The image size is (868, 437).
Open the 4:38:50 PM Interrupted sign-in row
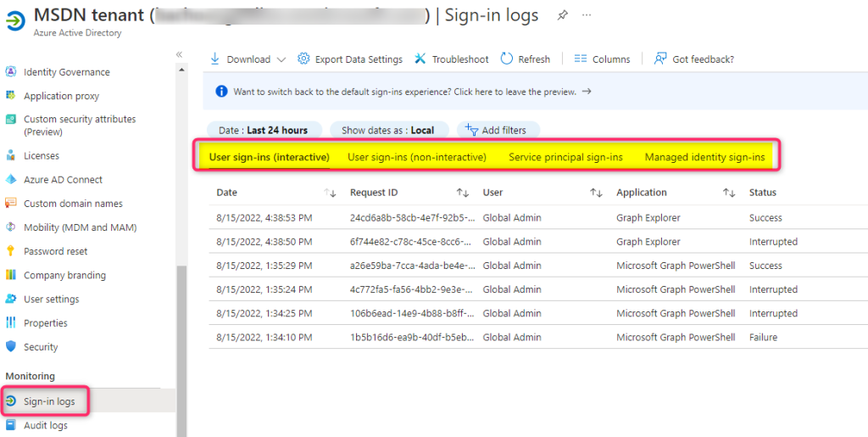pos(538,242)
